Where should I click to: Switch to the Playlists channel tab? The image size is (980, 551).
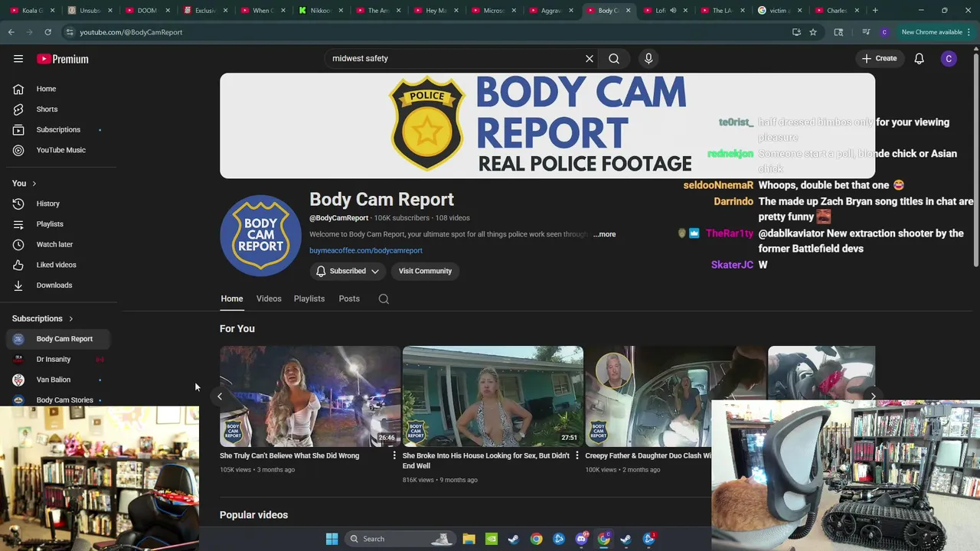pyautogui.click(x=309, y=299)
